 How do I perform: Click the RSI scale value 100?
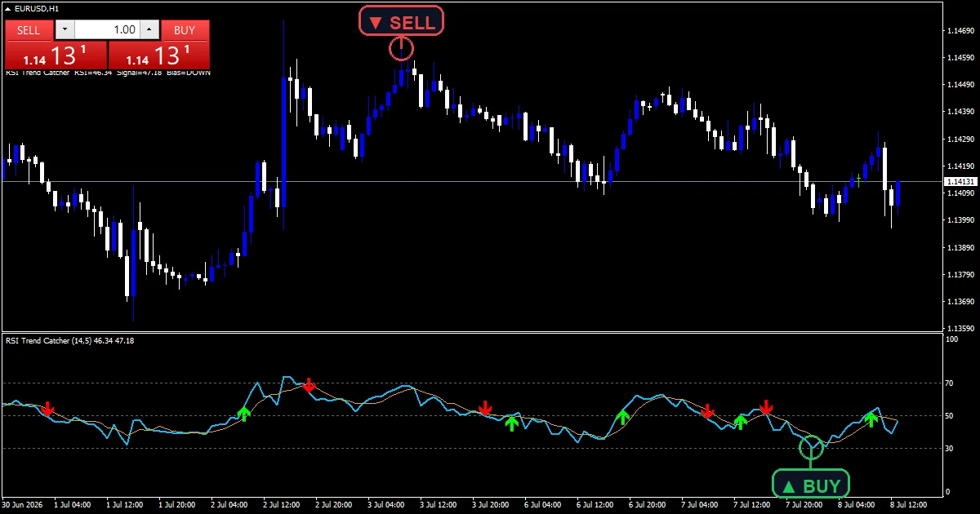point(951,339)
